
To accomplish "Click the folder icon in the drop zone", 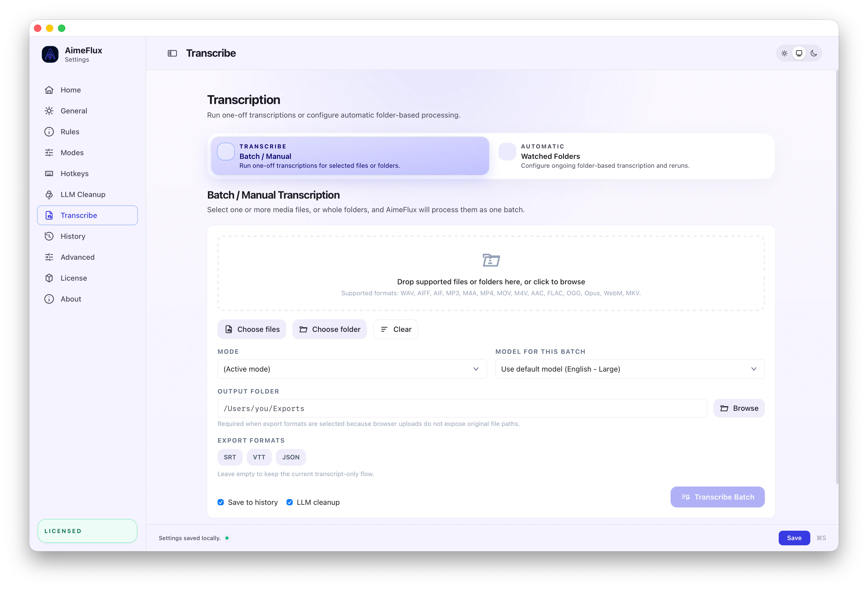I will click(491, 260).
